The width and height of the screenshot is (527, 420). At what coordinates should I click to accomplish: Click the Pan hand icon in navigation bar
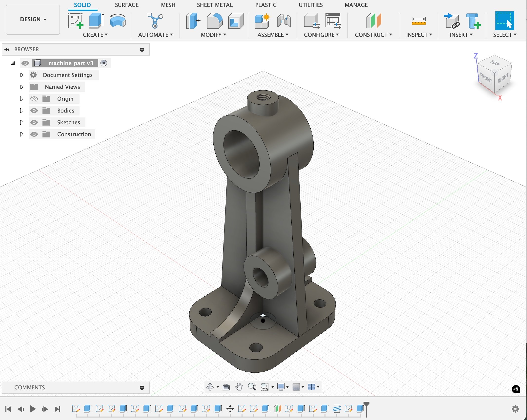pos(239,387)
